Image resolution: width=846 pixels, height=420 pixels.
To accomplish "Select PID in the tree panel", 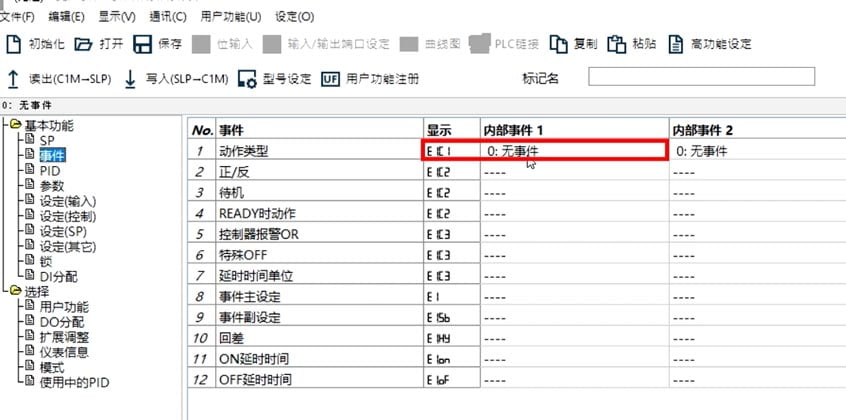I will click(x=49, y=171).
